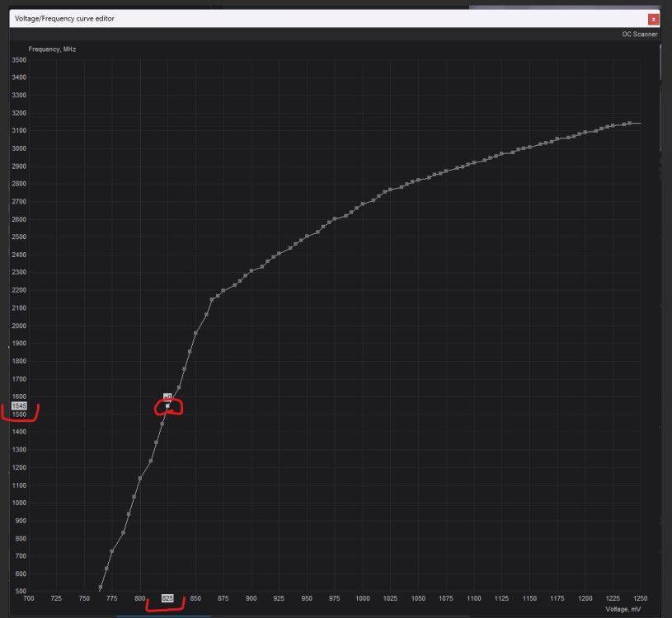Click the Voltage/Frequency curve editor title bar

247,18
